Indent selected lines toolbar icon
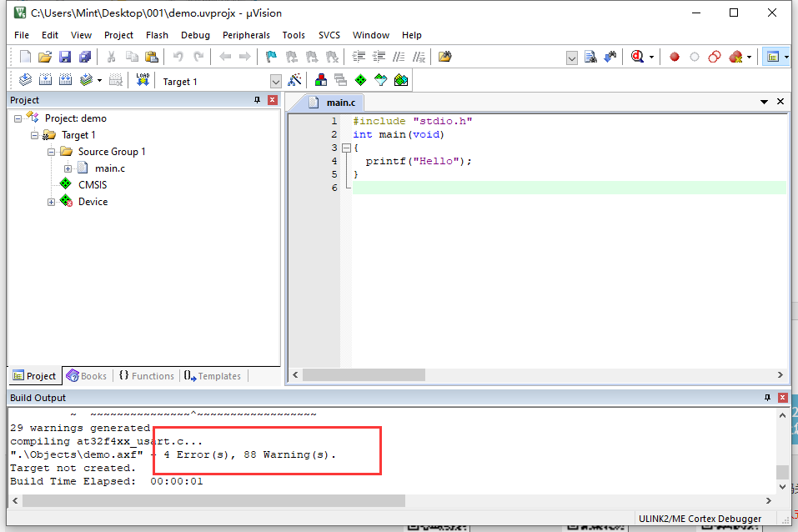 click(359, 57)
